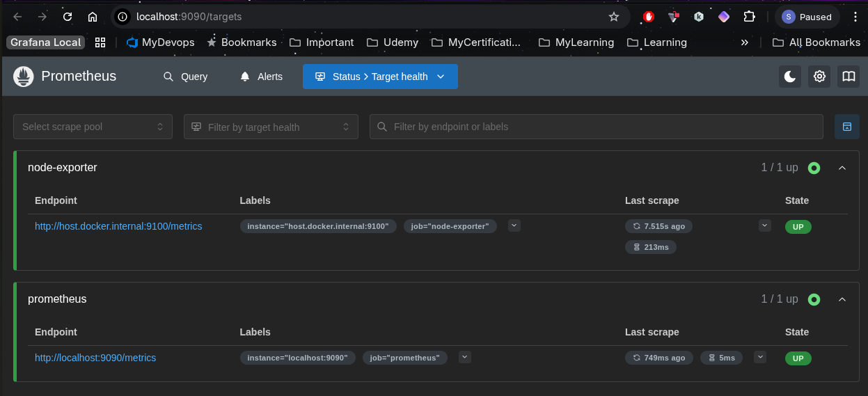Open the browser extensions puzzle icon
Screen dimensions: 868x396
click(x=749, y=17)
